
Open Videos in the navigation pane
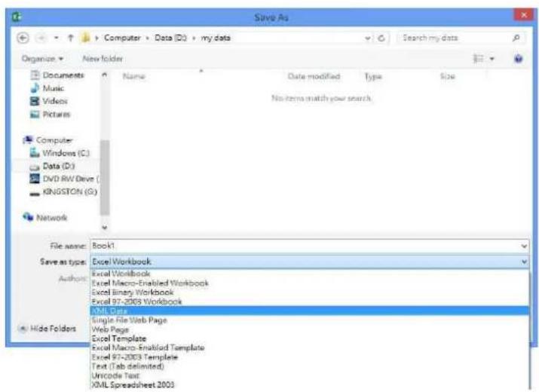point(49,101)
